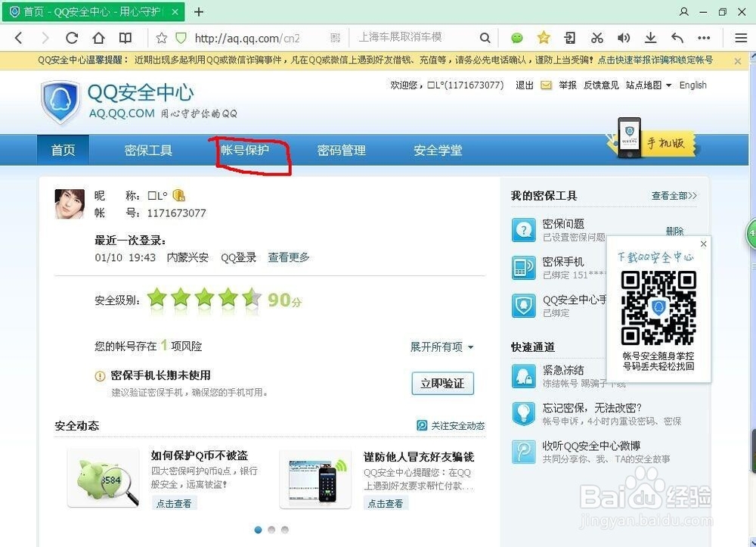Open the 密码管理 navigation tab
This screenshot has height=547, width=756.
pyautogui.click(x=342, y=150)
